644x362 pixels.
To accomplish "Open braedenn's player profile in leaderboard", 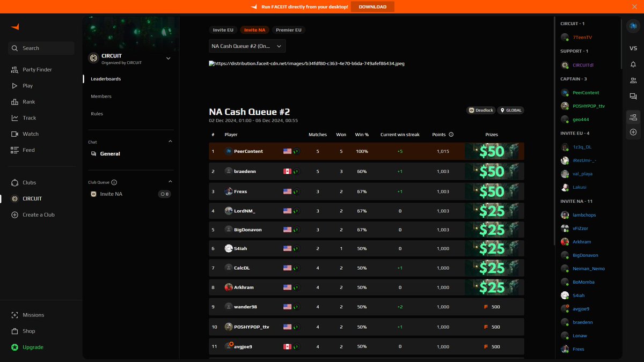I will pos(246,172).
